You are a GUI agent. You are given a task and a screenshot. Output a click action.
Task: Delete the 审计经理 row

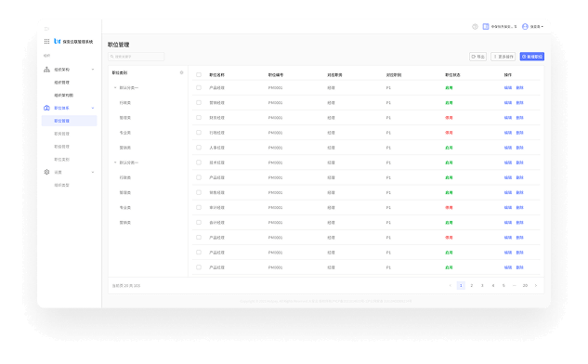(520, 208)
